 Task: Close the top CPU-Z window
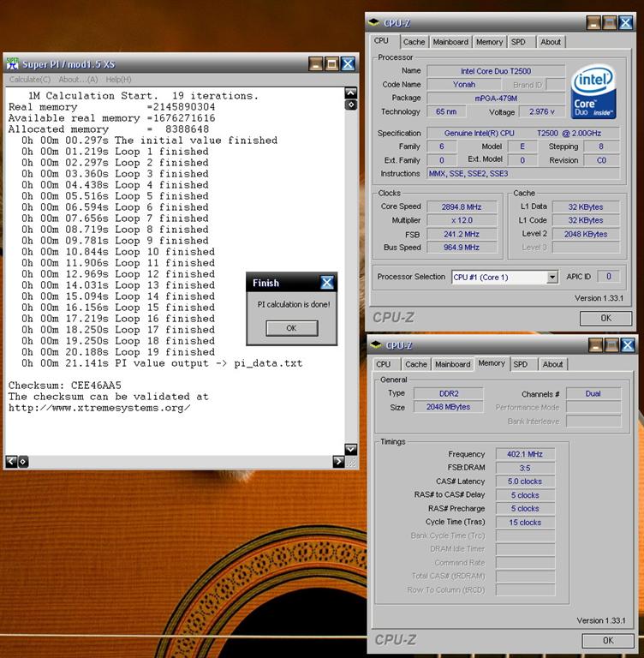(625, 23)
